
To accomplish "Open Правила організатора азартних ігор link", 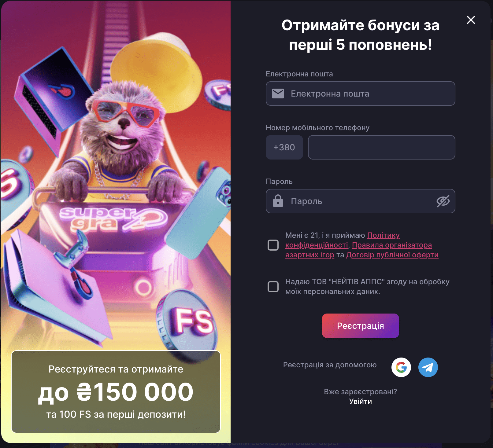I will pyautogui.click(x=359, y=250).
